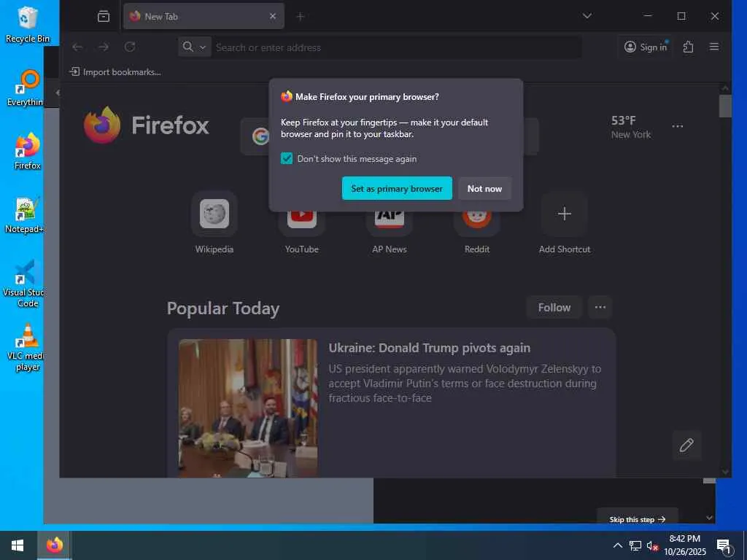This screenshot has height=560, width=747.
Task: Click Skip this step in background window
Action: (x=638, y=519)
